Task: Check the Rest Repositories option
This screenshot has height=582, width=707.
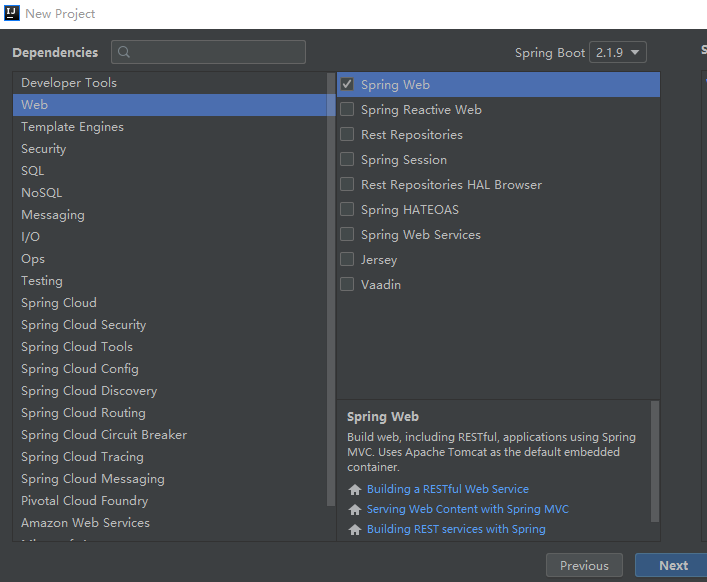Action: pyautogui.click(x=347, y=135)
